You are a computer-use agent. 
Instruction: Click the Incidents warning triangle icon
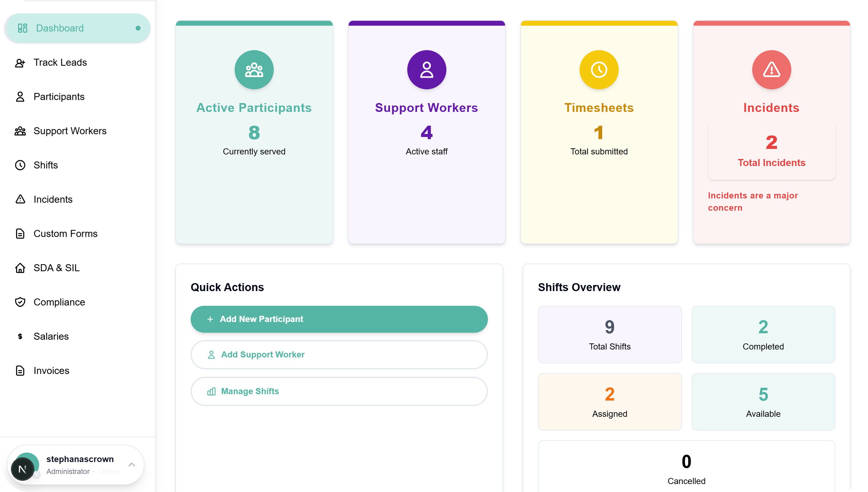(x=20, y=200)
